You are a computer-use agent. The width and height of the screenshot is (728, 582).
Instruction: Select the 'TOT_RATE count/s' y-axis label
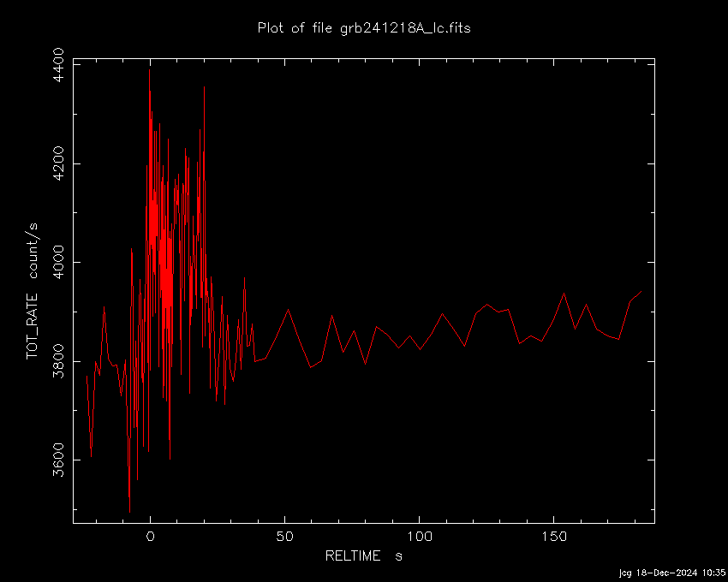tap(32, 291)
